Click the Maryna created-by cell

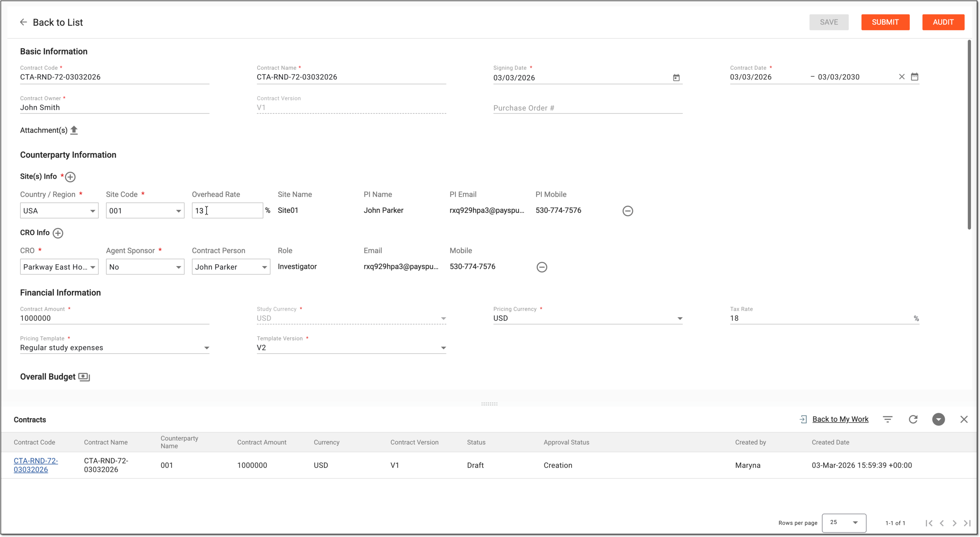click(748, 465)
